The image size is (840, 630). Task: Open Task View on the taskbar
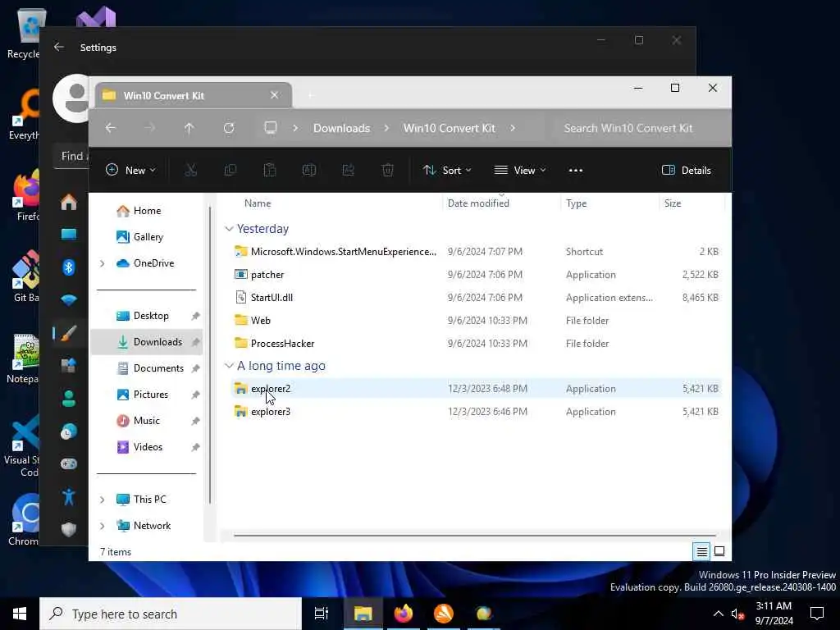click(322, 614)
